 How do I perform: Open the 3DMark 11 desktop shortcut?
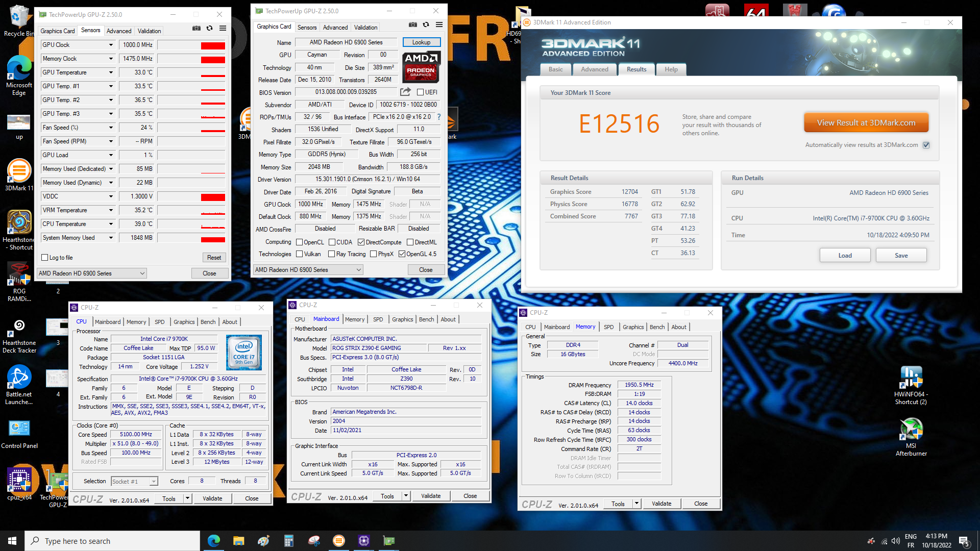(x=19, y=175)
